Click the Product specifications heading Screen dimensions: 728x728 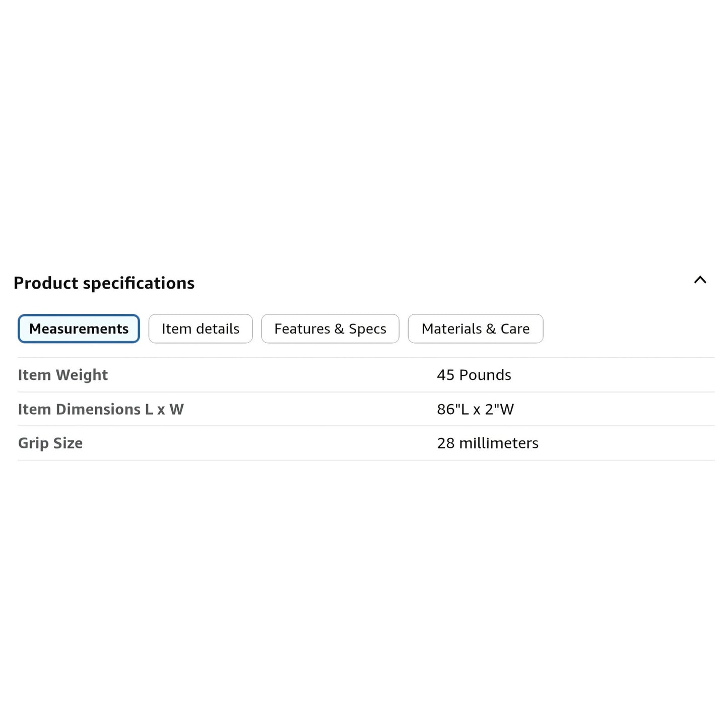(x=104, y=283)
